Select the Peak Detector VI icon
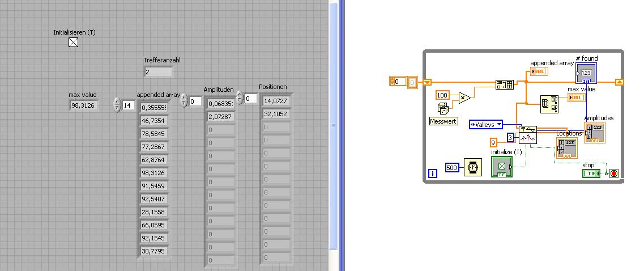Screen dimensions: 644x271 coord(528,134)
